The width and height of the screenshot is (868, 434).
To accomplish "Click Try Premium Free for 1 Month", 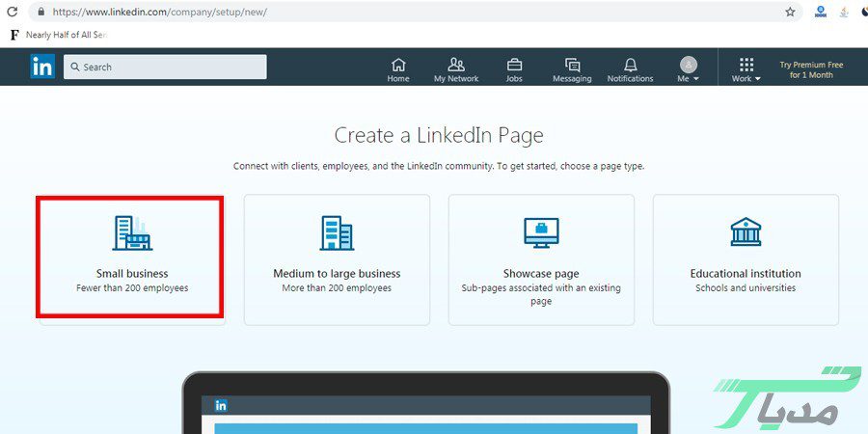I will point(810,69).
